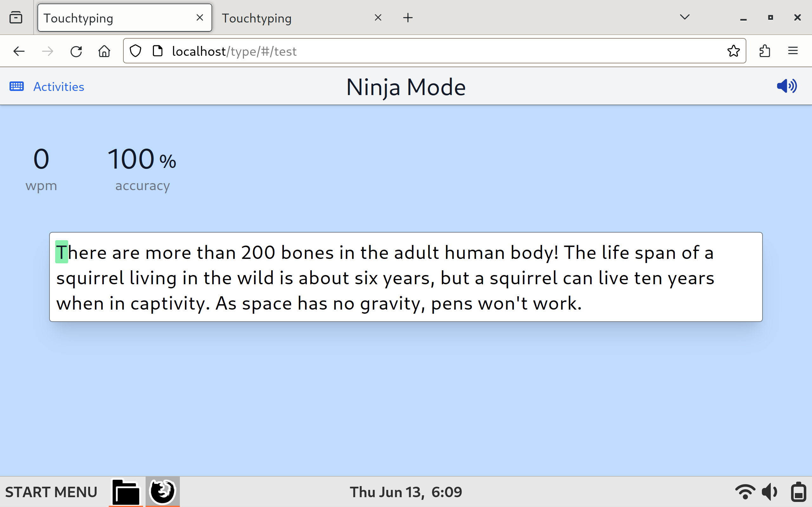
Task: Expand the list all tabs chevron
Action: click(x=684, y=17)
